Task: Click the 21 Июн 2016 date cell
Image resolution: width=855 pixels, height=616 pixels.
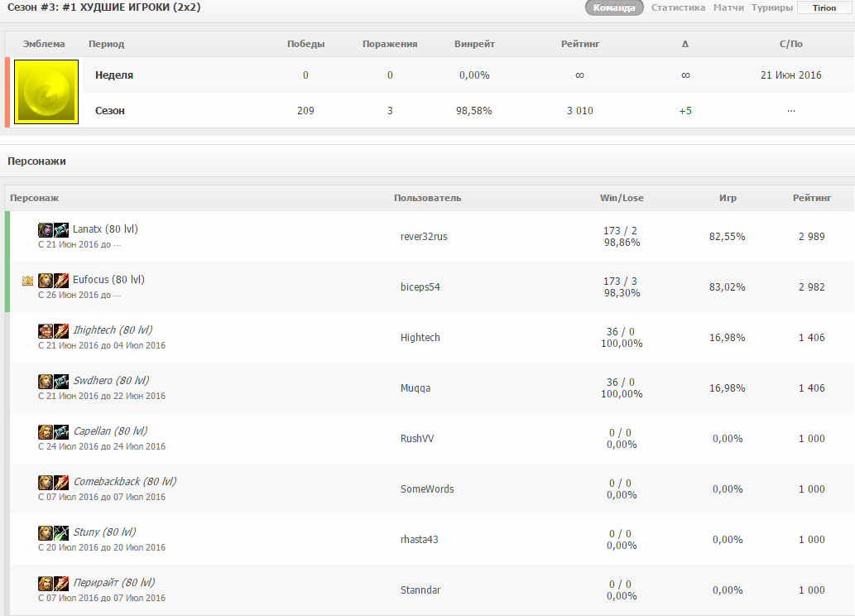Action: coord(790,75)
